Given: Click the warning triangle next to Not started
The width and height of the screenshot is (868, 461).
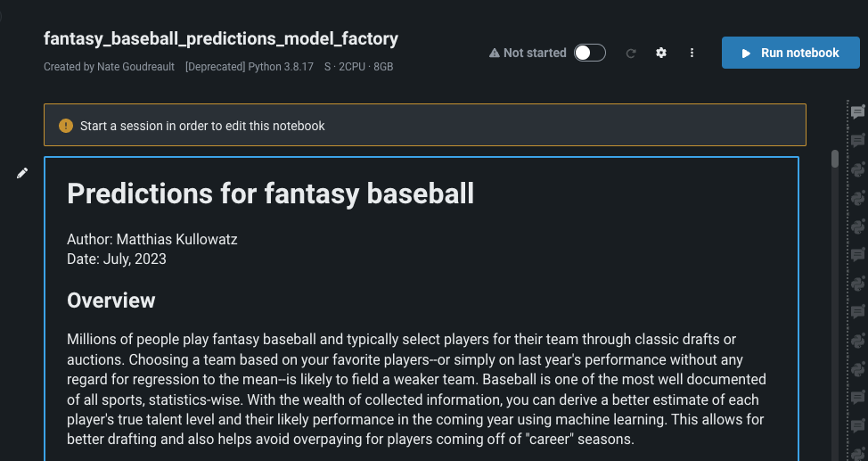Looking at the screenshot, I should point(495,54).
